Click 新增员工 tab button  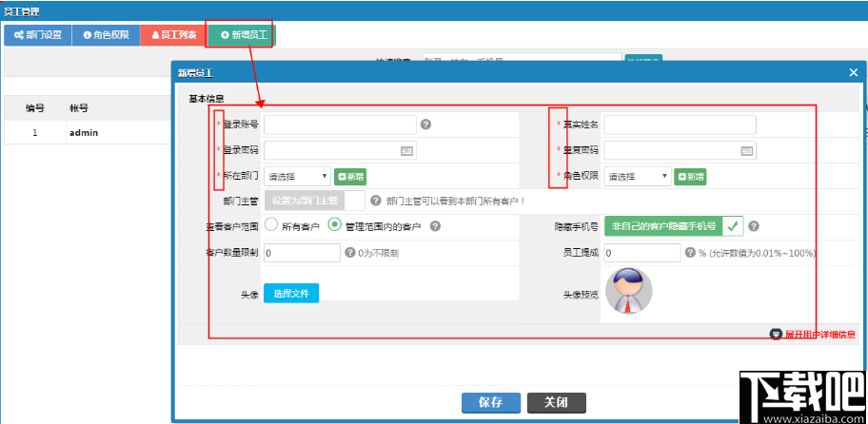tap(243, 35)
